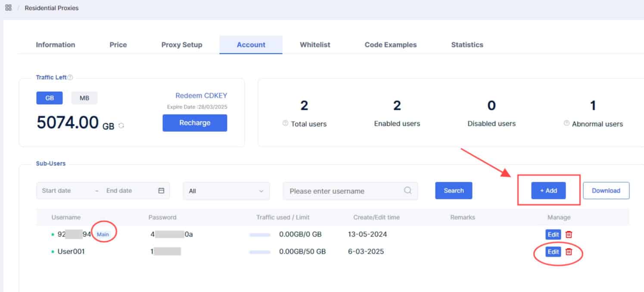Screen dimensions: 644x292
Task: Click the traffic usage bar for User001
Action: click(x=260, y=252)
